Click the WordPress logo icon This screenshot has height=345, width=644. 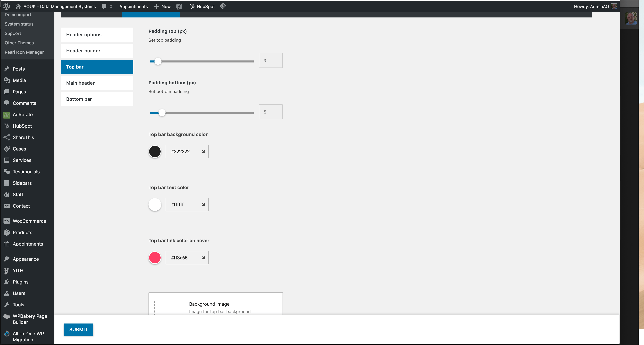tap(7, 6)
